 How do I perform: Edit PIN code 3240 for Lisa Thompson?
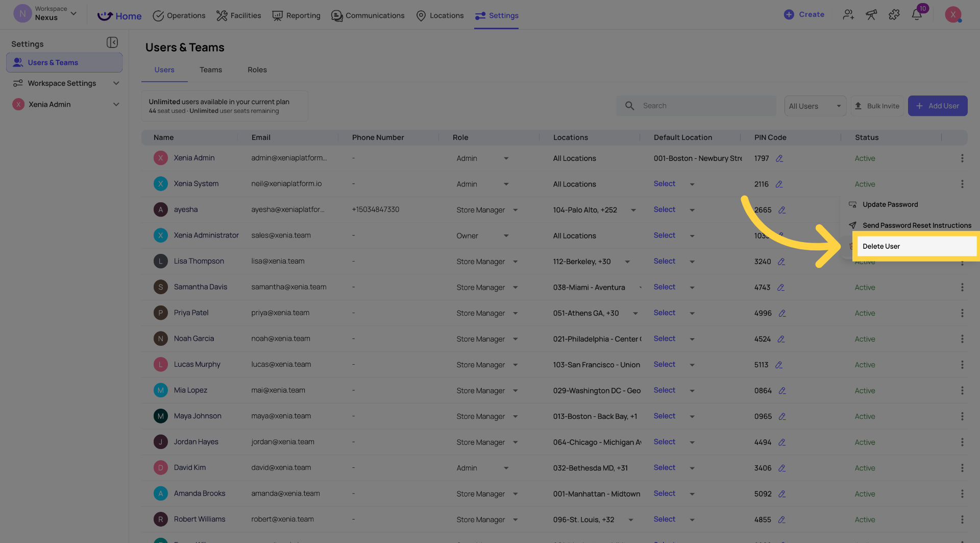(x=781, y=262)
